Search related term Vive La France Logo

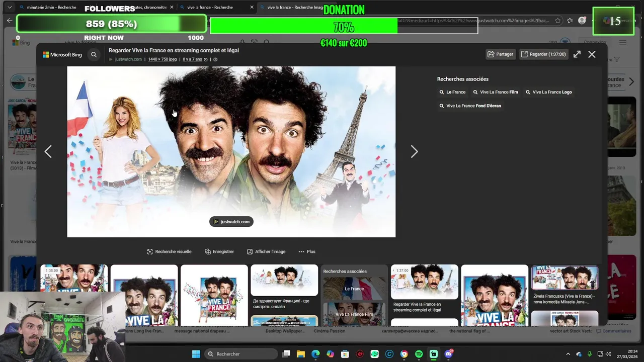(x=548, y=92)
